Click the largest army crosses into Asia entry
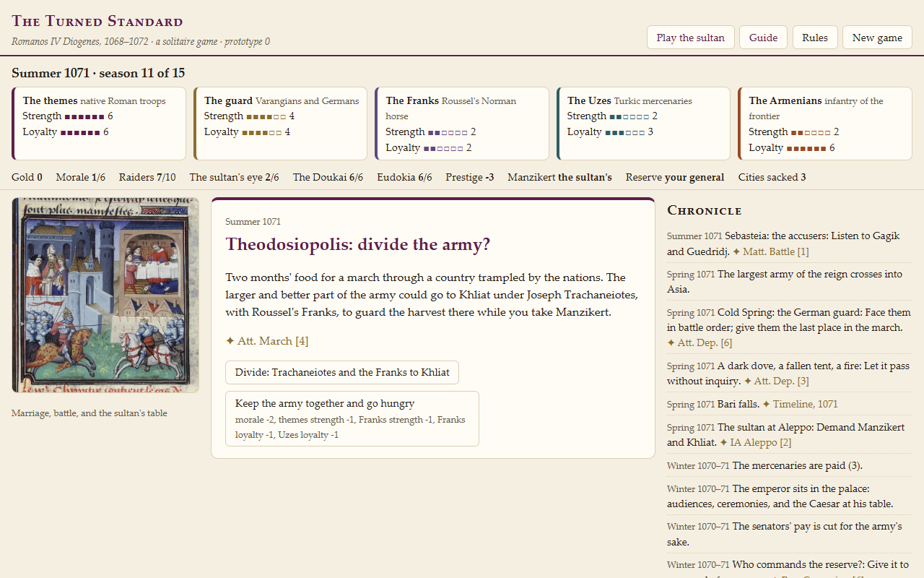The image size is (924, 578). (x=790, y=282)
